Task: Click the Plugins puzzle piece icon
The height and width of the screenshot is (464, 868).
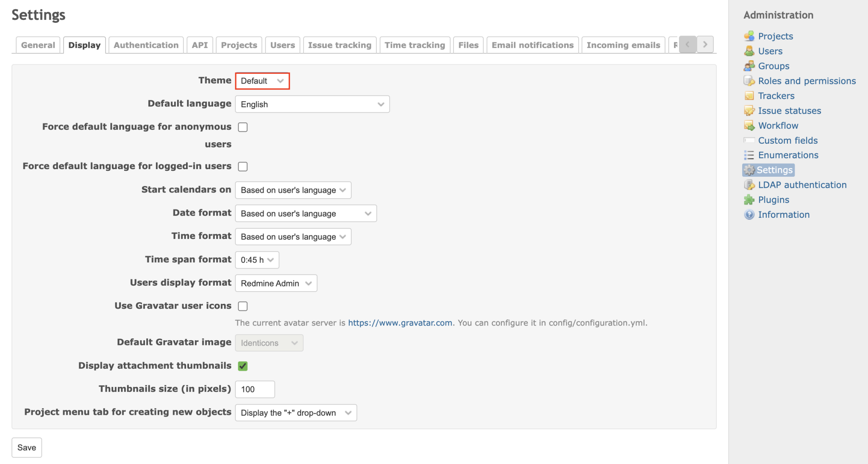Action: pos(749,200)
